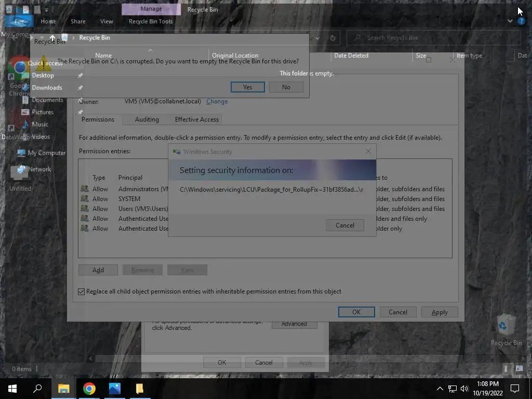
Task: Open the Home ribbon tab
Action: pyautogui.click(x=48, y=21)
